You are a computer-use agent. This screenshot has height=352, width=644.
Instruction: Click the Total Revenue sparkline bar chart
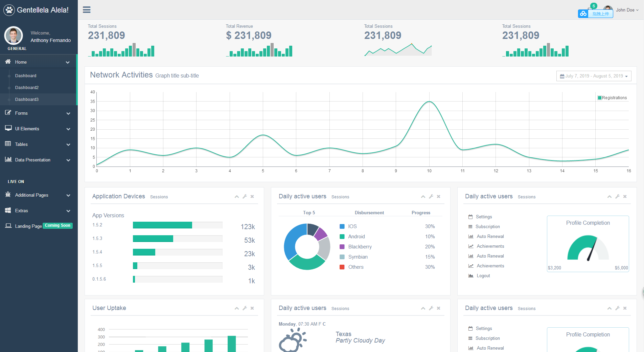(259, 50)
